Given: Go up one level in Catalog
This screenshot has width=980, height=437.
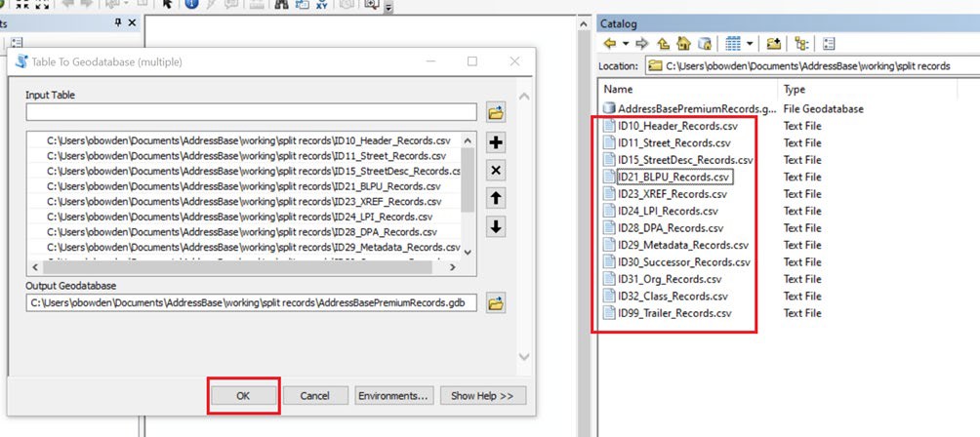Looking at the screenshot, I should point(663,44).
